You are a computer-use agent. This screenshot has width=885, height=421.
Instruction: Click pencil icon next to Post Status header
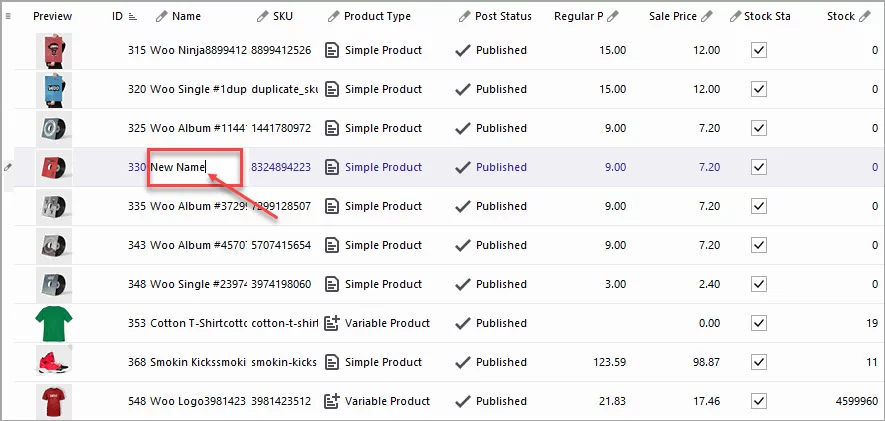(464, 16)
